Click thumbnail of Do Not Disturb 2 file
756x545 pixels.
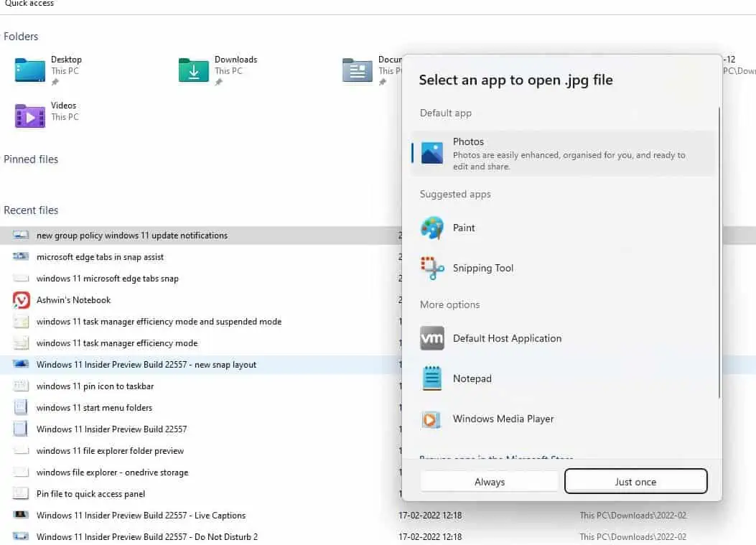click(21, 536)
